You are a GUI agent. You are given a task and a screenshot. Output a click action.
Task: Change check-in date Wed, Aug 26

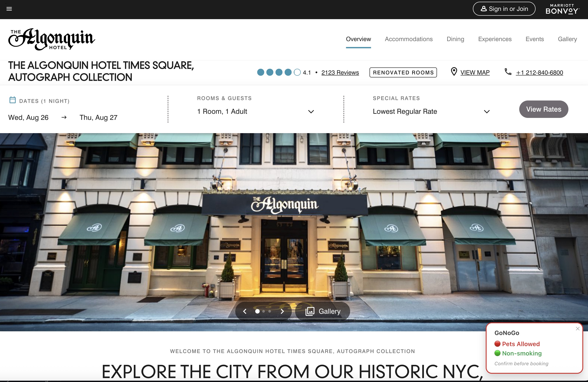pos(29,117)
